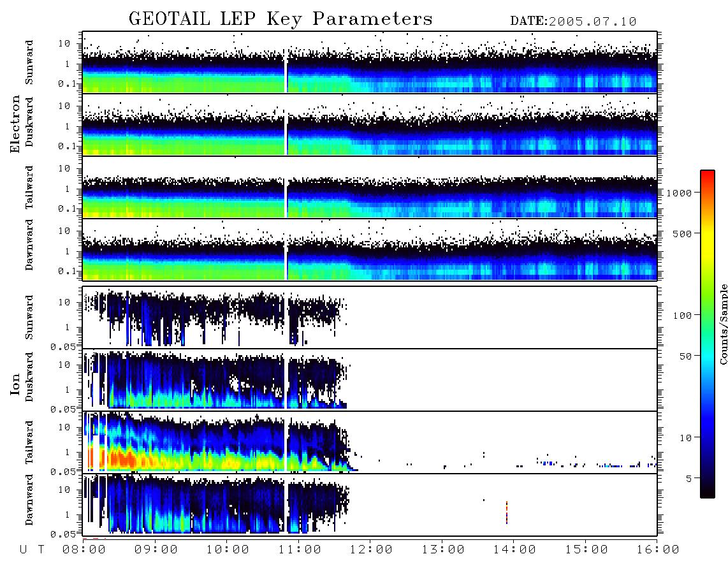Click the '14:00' time axis label
The width and height of the screenshot is (728, 561).
click(514, 550)
